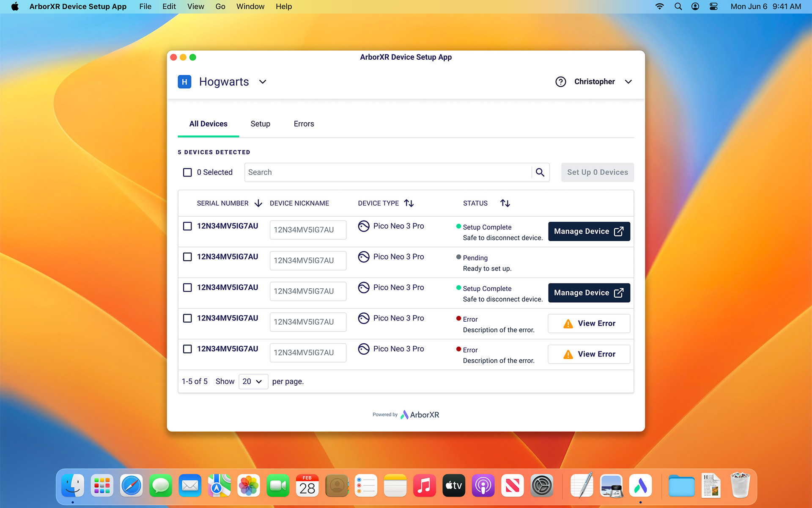Open the 20 per page dropdown
This screenshot has width=812, height=508.
tap(253, 381)
